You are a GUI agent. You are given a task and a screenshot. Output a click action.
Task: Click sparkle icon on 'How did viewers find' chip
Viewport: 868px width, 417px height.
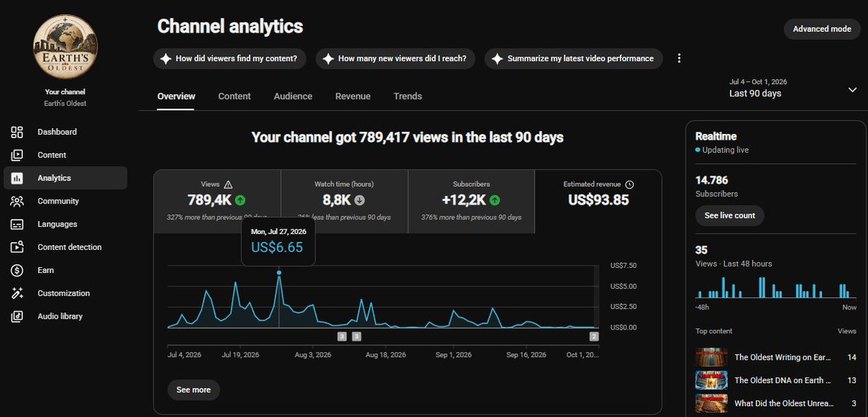(x=166, y=59)
